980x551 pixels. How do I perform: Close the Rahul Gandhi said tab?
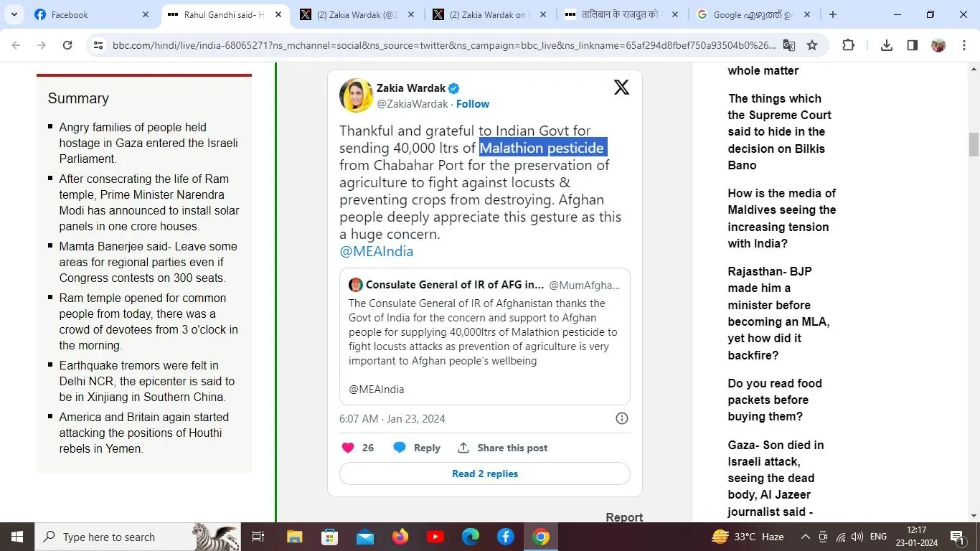(278, 14)
